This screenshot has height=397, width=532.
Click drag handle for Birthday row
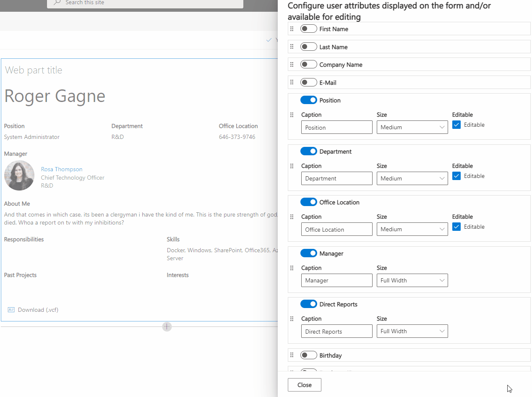(x=292, y=355)
